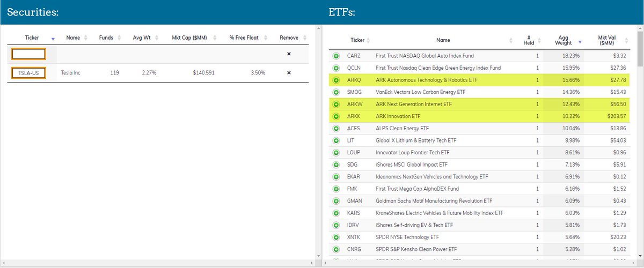The width and height of the screenshot is (644, 268).
Task: Select Goldman Sachs Motif Manufacturing Revolution ETF
Action: click(x=434, y=201)
